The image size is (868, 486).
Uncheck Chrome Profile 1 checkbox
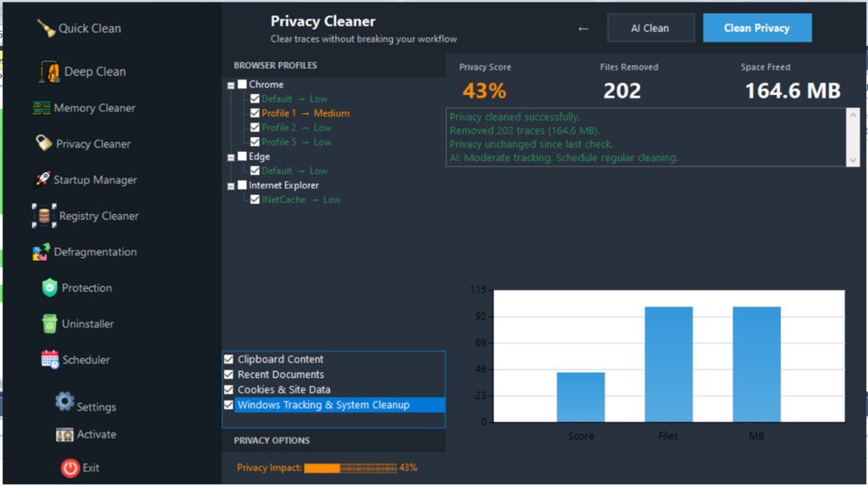(255, 113)
